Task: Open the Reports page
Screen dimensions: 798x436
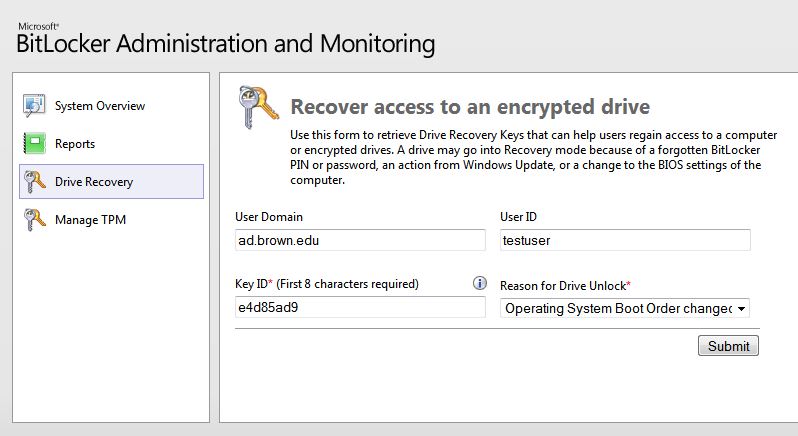Action: [x=75, y=144]
